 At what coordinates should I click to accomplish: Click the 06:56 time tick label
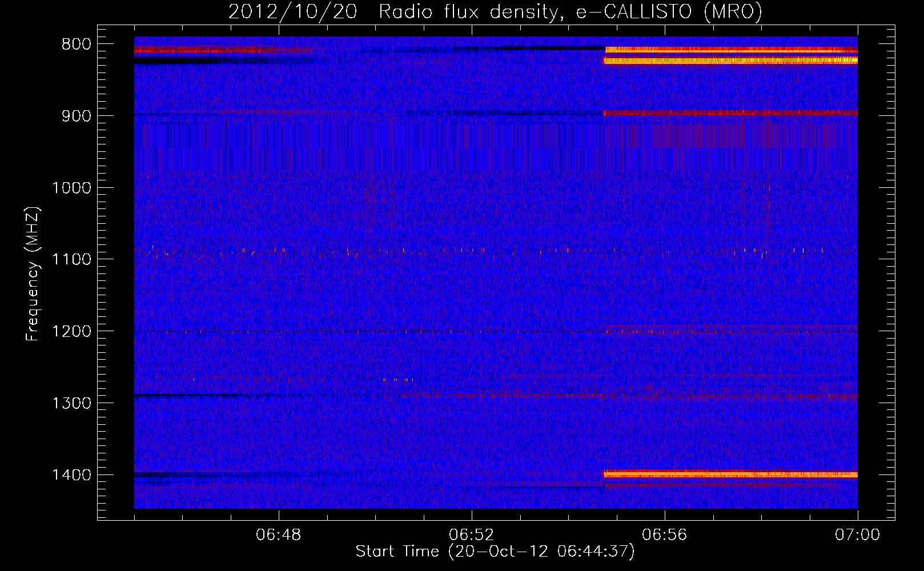[x=665, y=536]
